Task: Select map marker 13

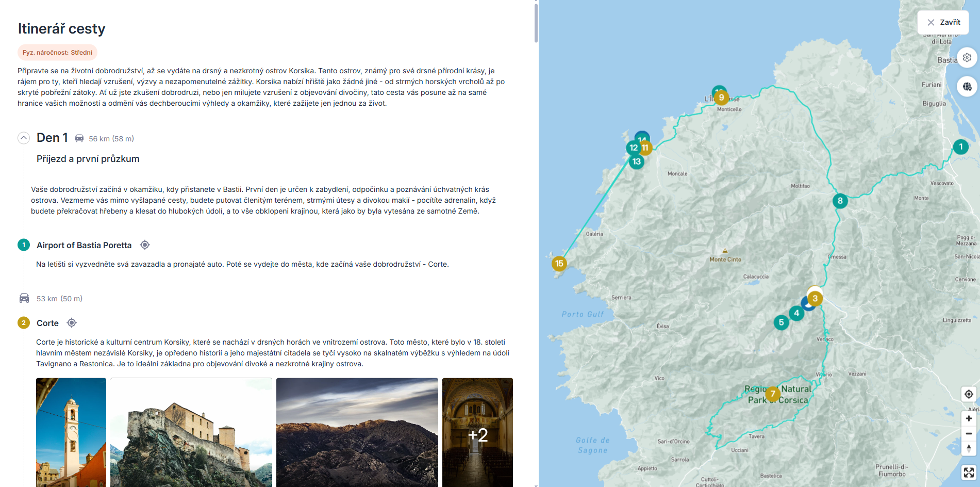Action: click(637, 161)
